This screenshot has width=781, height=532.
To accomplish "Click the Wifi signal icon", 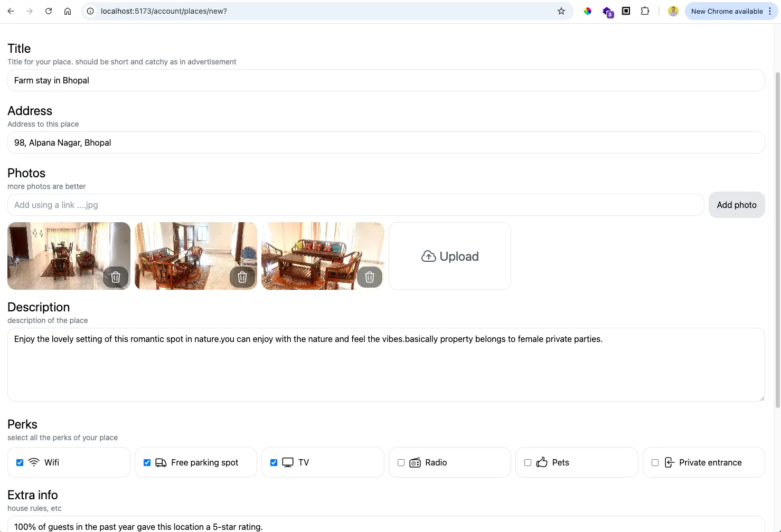I will pos(34,462).
